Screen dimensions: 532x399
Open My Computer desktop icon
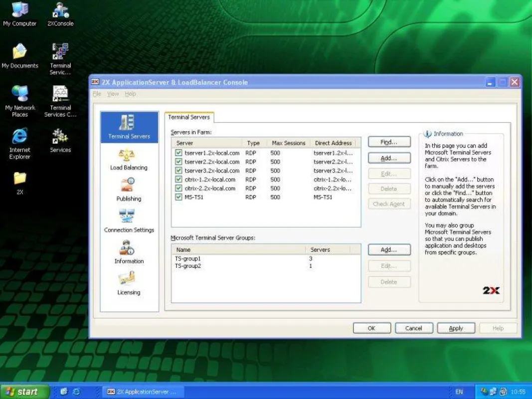click(x=19, y=14)
